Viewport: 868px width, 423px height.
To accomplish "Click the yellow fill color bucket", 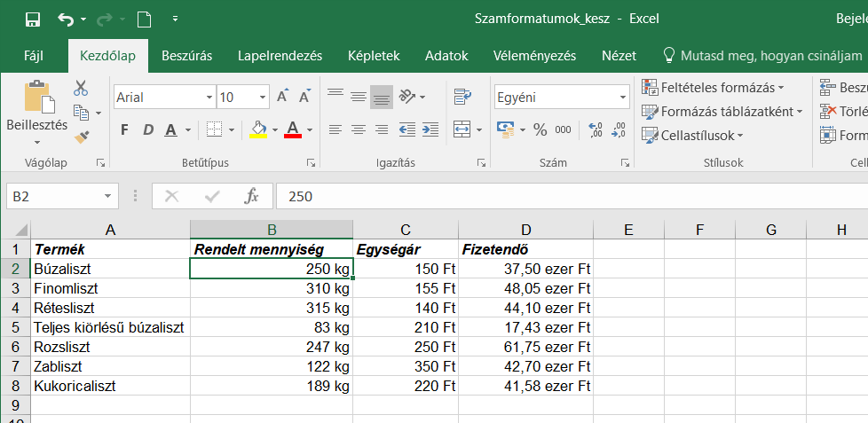I will (258, 130).
